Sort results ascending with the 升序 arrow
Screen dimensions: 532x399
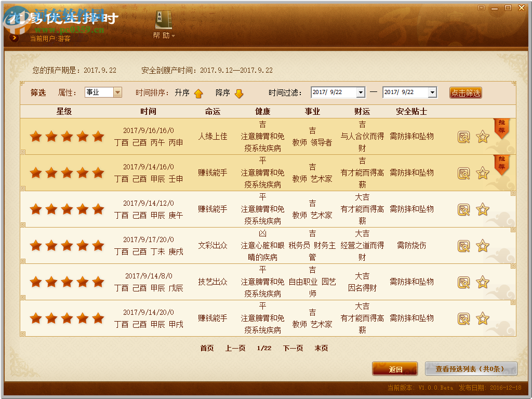pyautogui.click(x=198, y=92)
